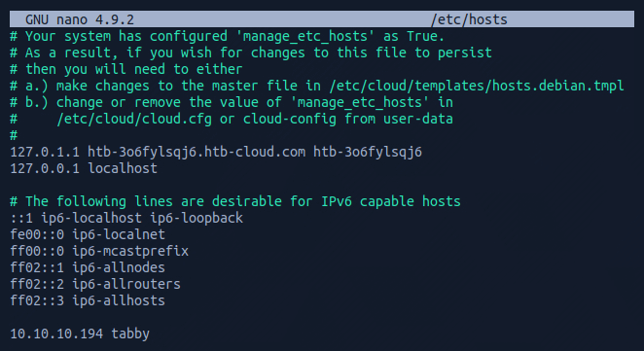Screen dimensions: 644x351
Task: Click the '::1 ip6-localhost ip6-loopback' line
Action: 126,218
